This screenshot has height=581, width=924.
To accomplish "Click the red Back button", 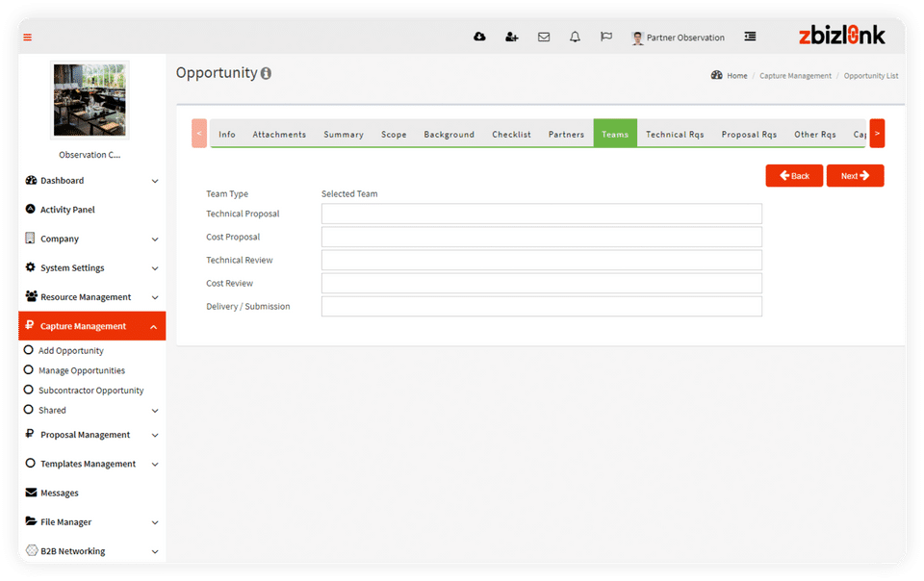I will click(794, 175).
